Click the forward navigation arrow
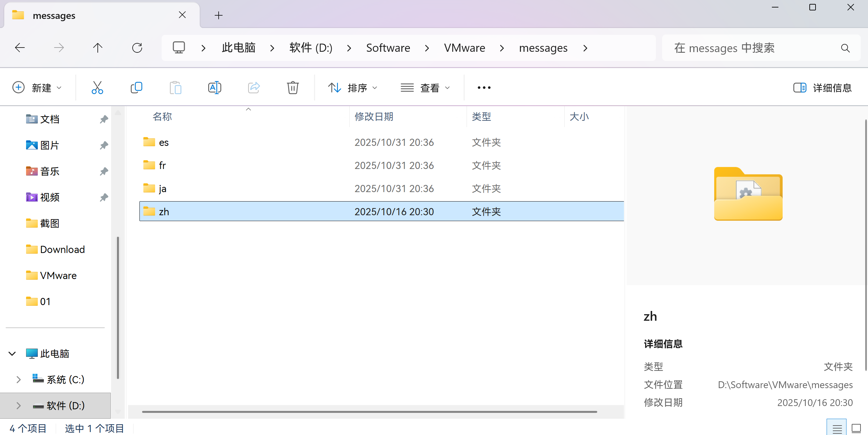 click(59, 48)
